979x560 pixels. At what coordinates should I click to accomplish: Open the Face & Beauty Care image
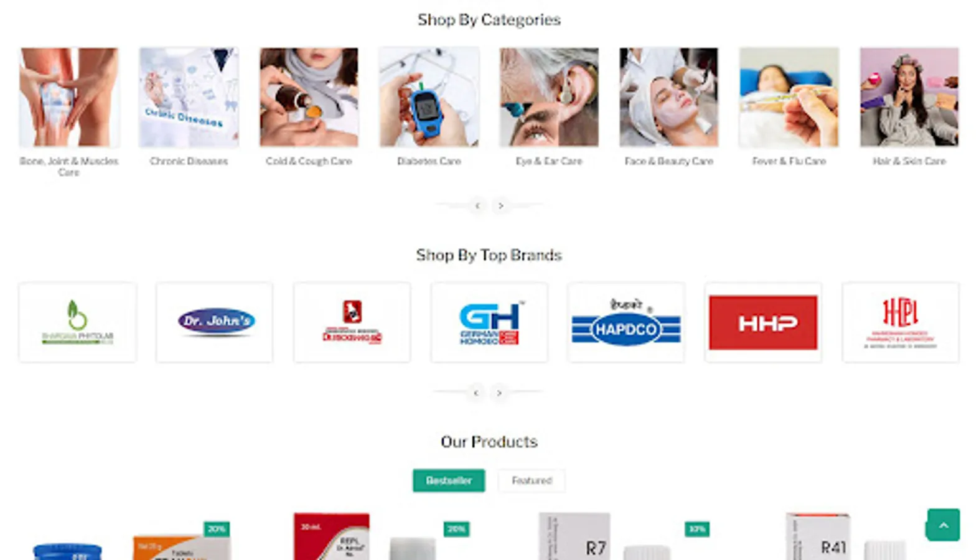coord(668,97)
